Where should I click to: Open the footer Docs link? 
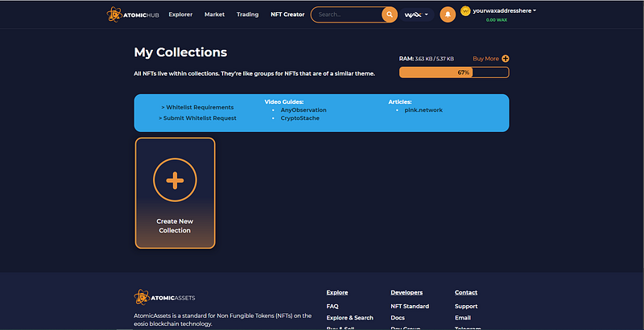(398, 318)
